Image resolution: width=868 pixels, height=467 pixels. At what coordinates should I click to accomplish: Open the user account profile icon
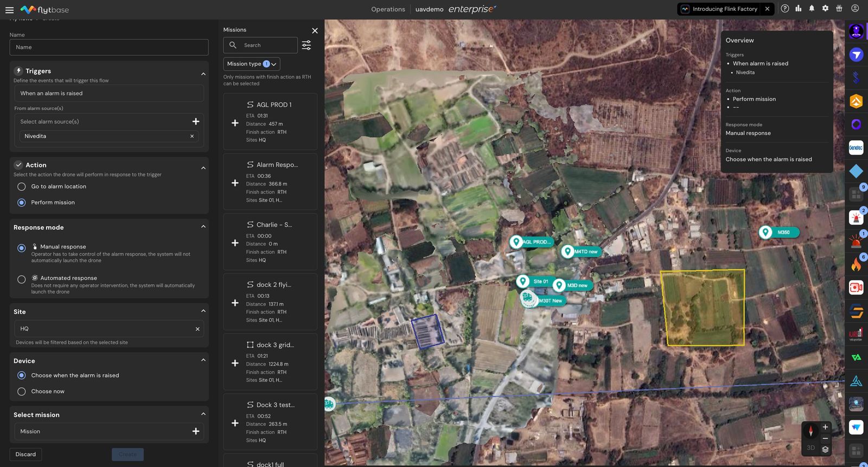coord(855,9)
